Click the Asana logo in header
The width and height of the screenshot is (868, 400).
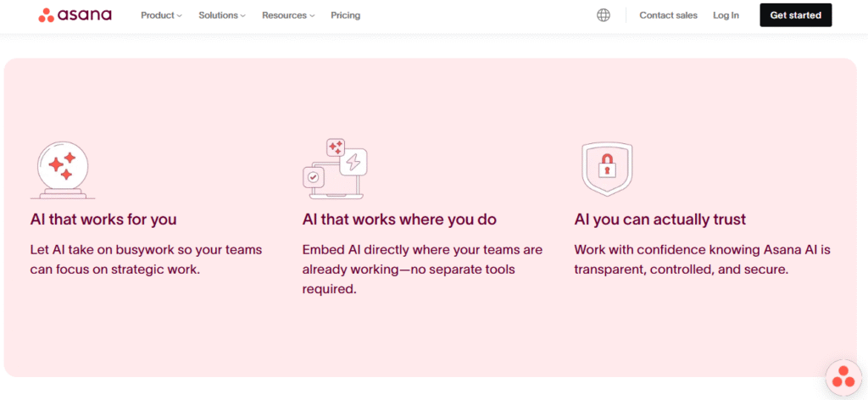[75, 15]
